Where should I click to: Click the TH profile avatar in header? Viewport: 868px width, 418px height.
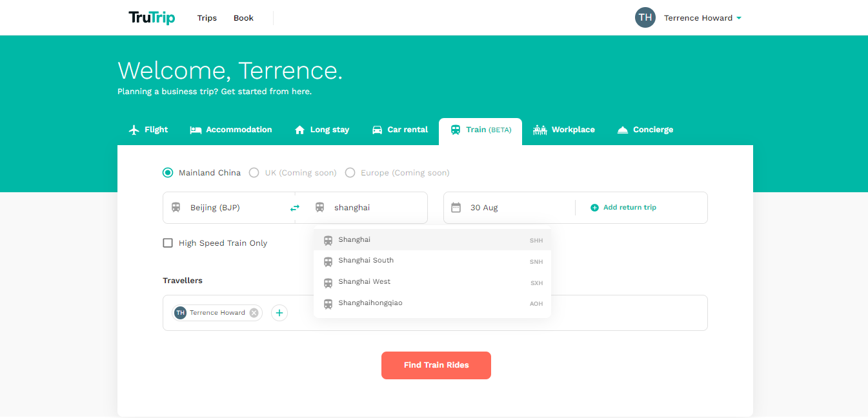pos(645,17)
